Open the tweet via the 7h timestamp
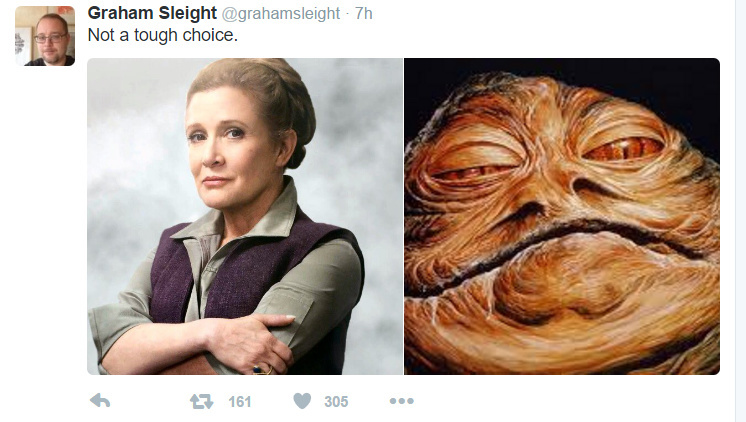746x422 pixels. point(364,13)
